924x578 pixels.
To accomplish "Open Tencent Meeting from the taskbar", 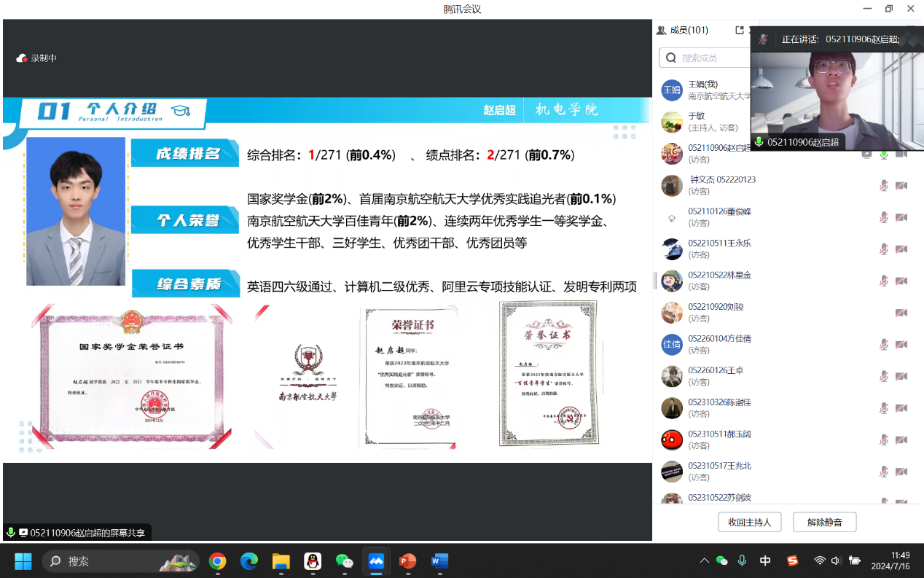I will click(x=376, y=561).
